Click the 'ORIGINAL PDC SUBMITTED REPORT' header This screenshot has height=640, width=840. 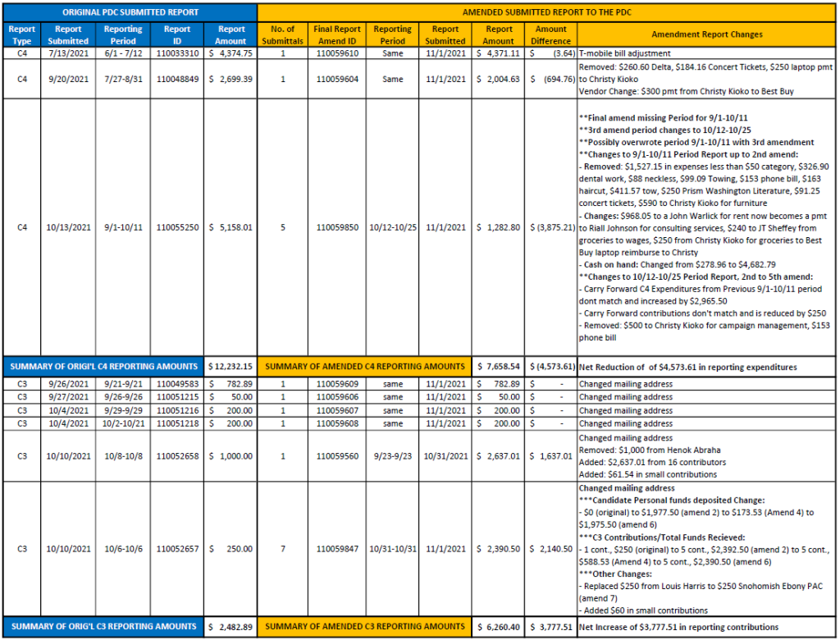point(130,13)
